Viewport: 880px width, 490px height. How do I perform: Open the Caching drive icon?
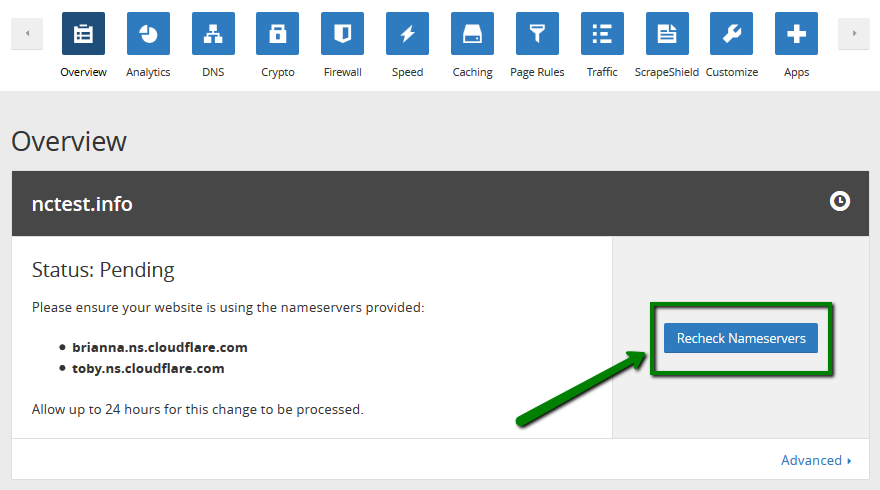(x=472, y=33)
